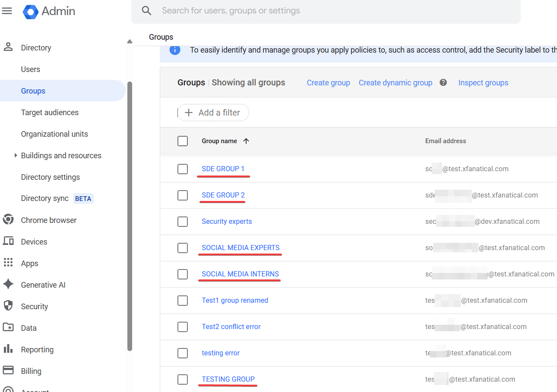Click the Billing card icon

tap(8, 370)
